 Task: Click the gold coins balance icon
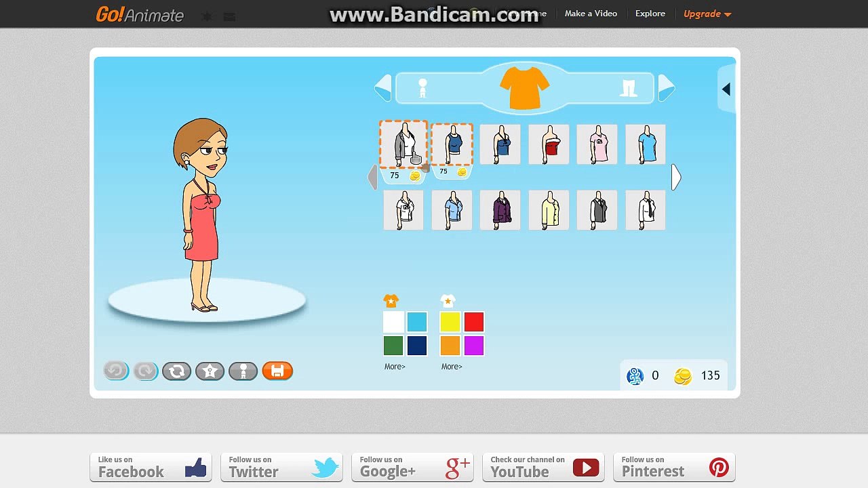click(x=683, y=376)
